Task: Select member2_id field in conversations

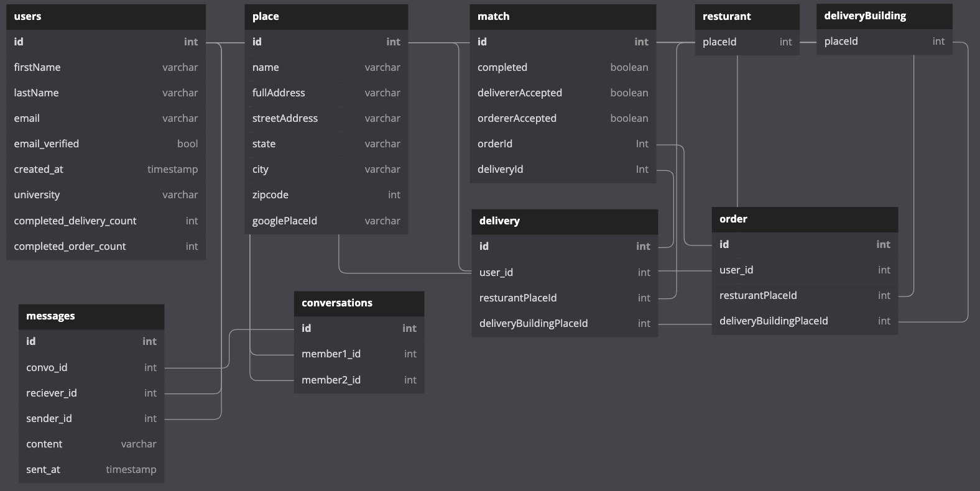Action: pyautogui.click(x=359, y=380)
